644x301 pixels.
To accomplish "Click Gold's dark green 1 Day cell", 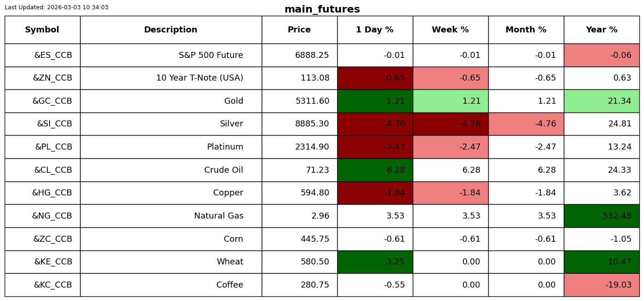I will 375,101.
